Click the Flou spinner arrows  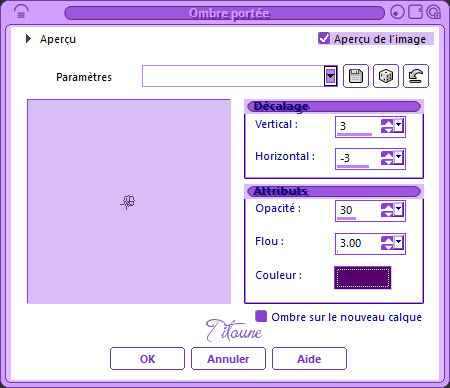[x=387, y=243]
